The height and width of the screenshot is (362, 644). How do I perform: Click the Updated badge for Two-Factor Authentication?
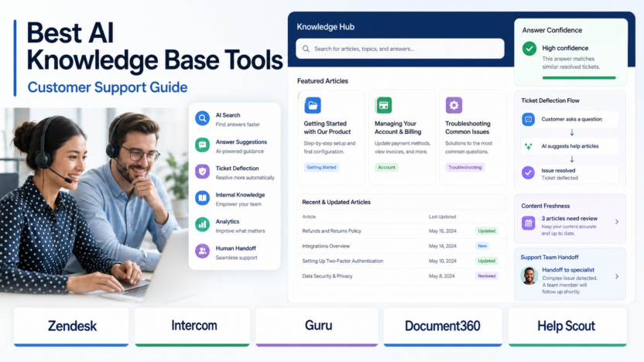pyautogui.click(x=487, y=261)
